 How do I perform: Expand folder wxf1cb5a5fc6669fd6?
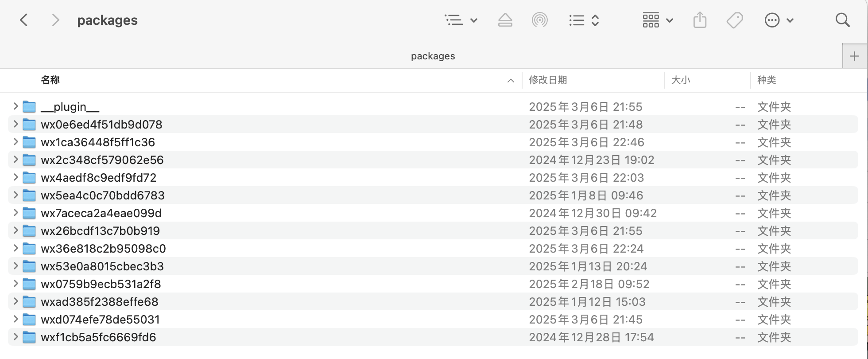coord(15,337)
